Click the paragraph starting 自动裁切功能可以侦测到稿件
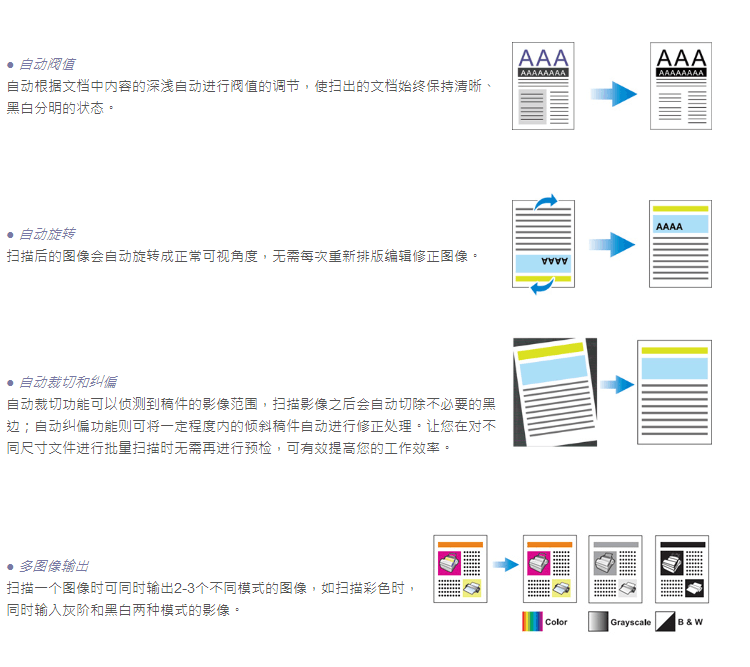This screenshot has width=750, height=667. [x=251, y=426]
